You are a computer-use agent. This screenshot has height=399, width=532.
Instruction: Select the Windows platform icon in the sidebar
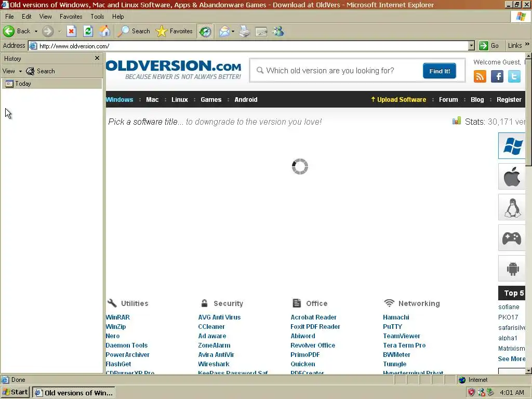coord(512,146)
